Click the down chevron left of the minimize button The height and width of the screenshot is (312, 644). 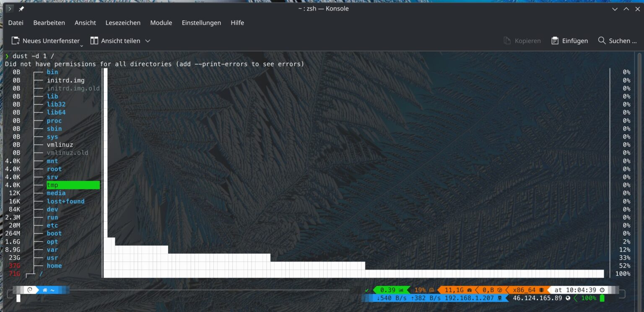click(x=615, y=8)
